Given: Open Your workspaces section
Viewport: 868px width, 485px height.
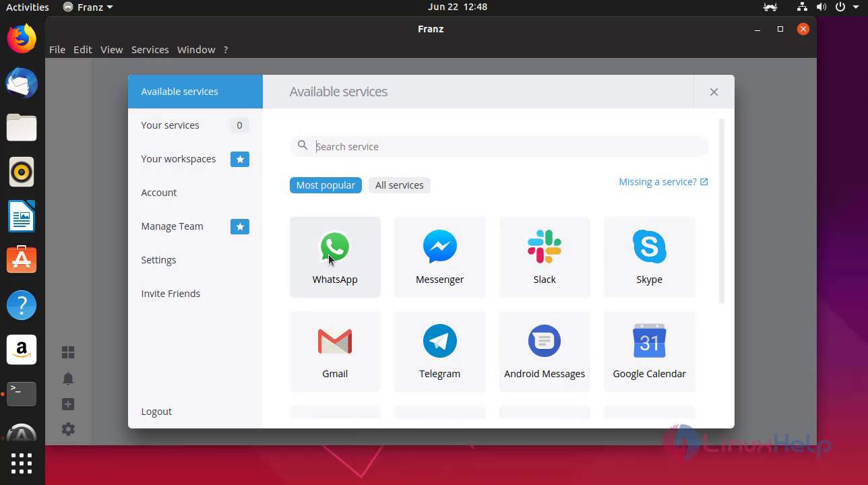Looking at the screenshot, I should [195, 159].
